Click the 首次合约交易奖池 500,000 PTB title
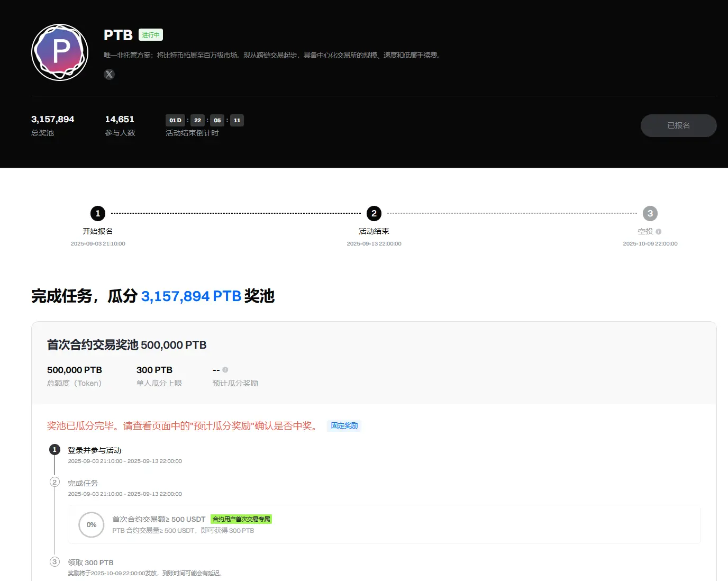Viewport: 728px width, 581px height. pyautogui.click(x=126, y=345)
